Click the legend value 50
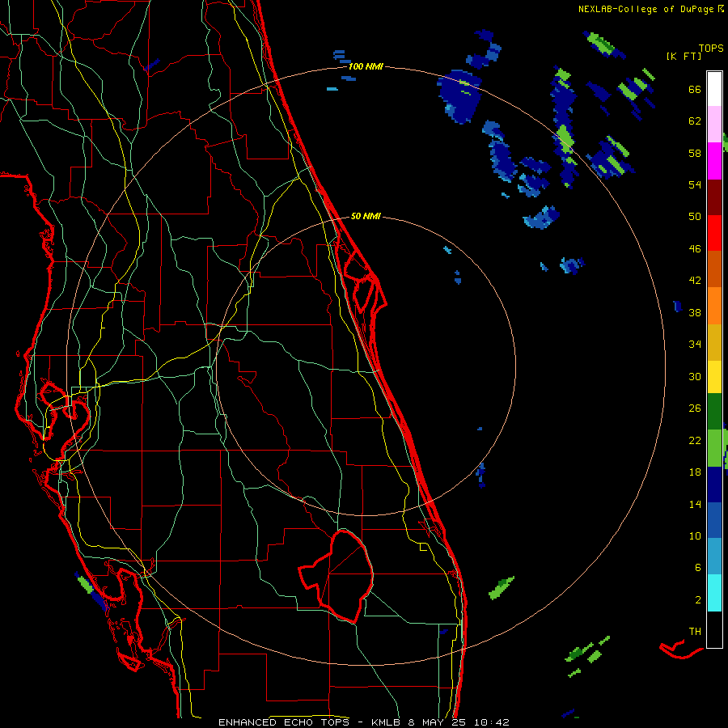Screen dimensions: 728x728 pyautogui.click(x=695, y=216)
